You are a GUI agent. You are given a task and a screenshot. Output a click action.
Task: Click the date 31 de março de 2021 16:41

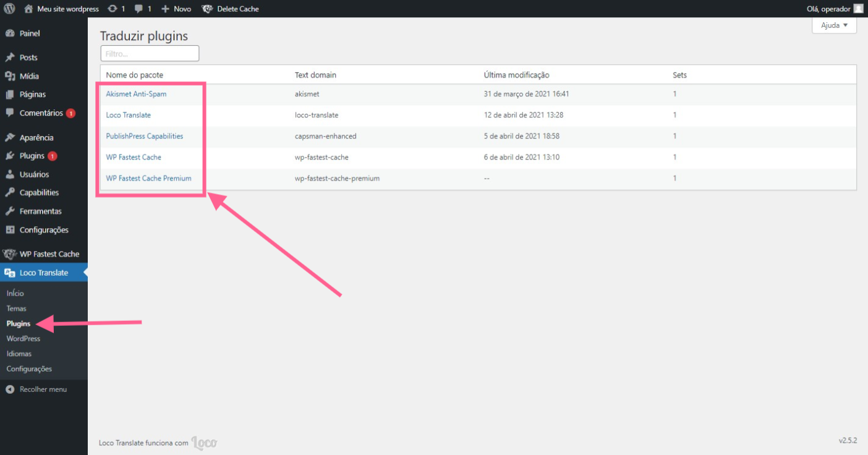(527, 94)
